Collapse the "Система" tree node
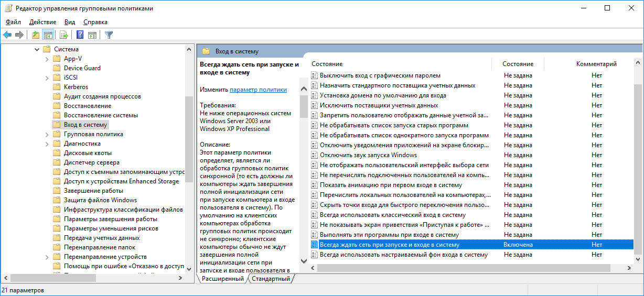The image size is (644, 296). pyautogui.click(x=37, y=49)
